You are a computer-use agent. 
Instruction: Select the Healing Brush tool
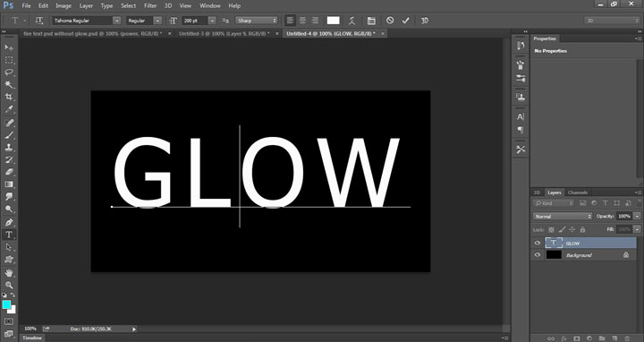[x=9, y=123]
